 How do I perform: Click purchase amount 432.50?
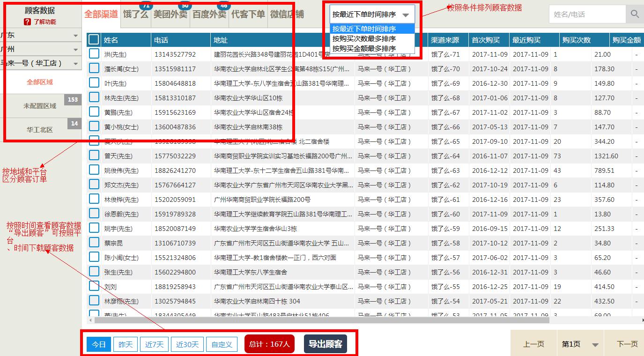pyautogui.click(x=605, y=301)
